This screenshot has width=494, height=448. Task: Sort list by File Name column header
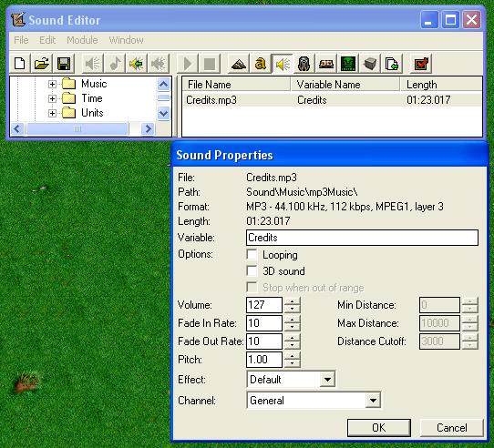236,85
